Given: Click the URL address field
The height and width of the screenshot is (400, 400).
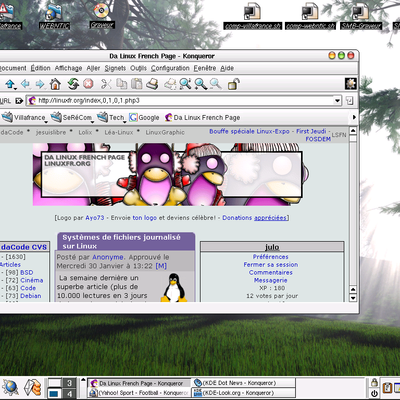Looking at the screenshot, I should 183,100.
